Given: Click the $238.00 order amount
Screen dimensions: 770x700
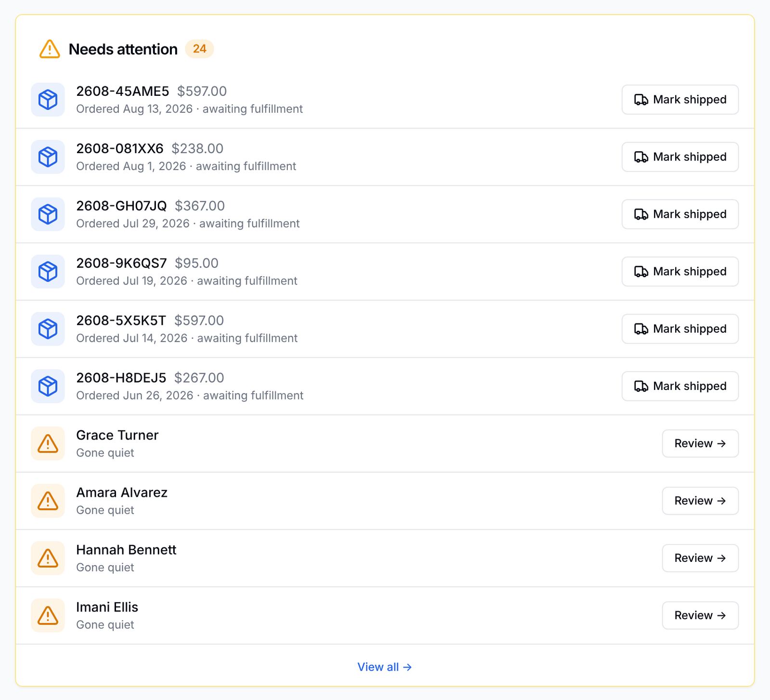Looking at the screenshot, I should click(197, 148).
